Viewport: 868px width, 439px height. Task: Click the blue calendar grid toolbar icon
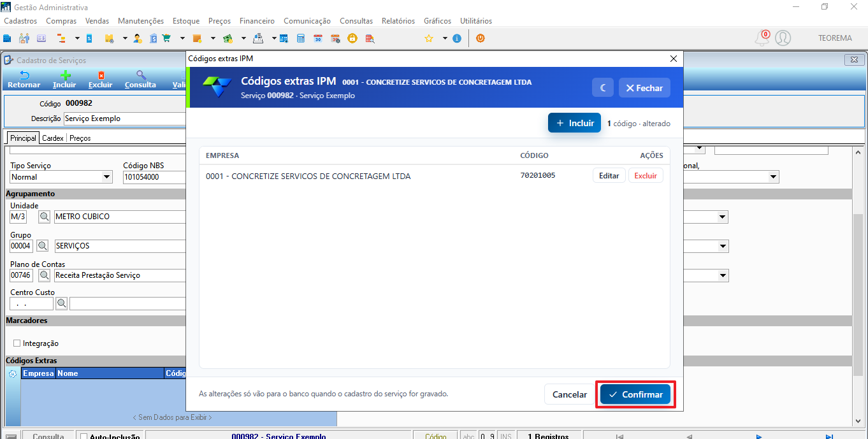click(284, 38)
